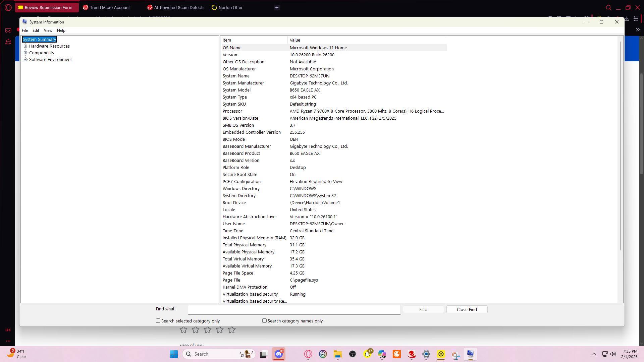The height and width of the screenshot is (362, 644).
Task: Click the File Explorer taskbar icon
Action: tap(337, 354)
